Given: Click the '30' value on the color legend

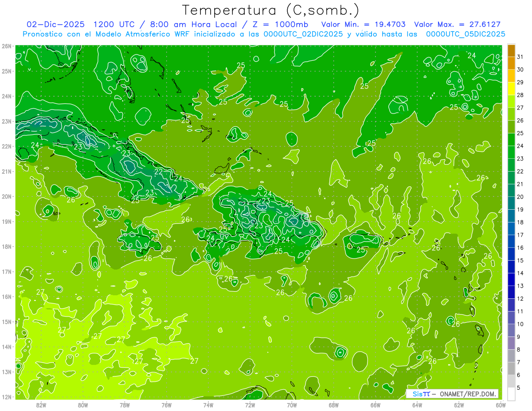Looking at the screenshot, I should tap(520, 69).
